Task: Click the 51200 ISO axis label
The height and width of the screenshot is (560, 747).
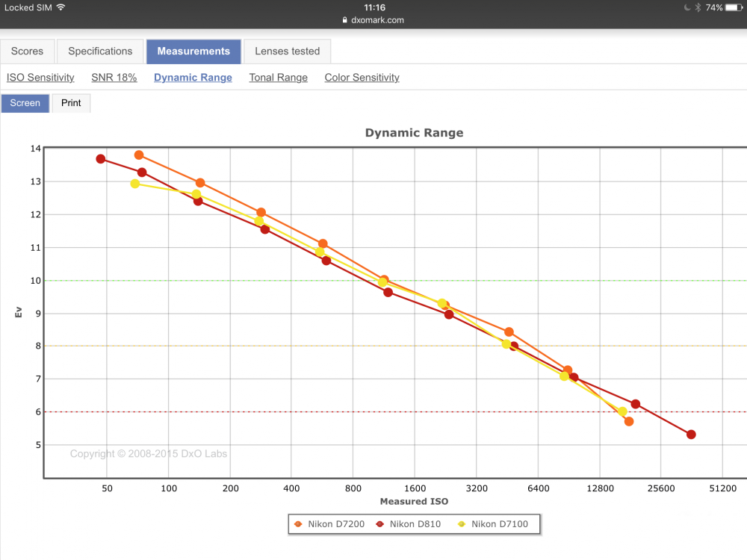Action: 722,488
